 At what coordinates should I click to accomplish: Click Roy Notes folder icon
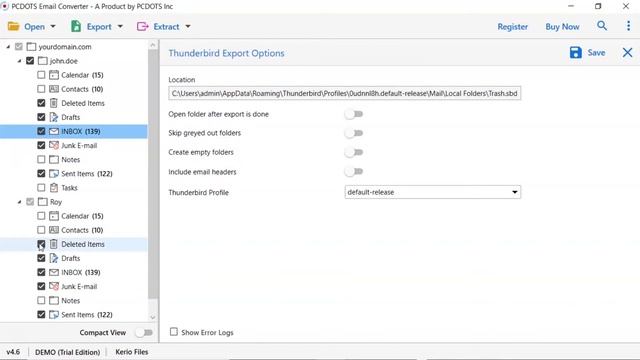click(54, 300)
